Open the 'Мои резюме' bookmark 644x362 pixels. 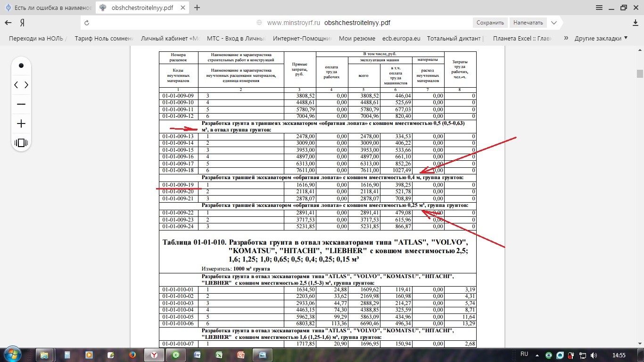click(x=357, y=39)
